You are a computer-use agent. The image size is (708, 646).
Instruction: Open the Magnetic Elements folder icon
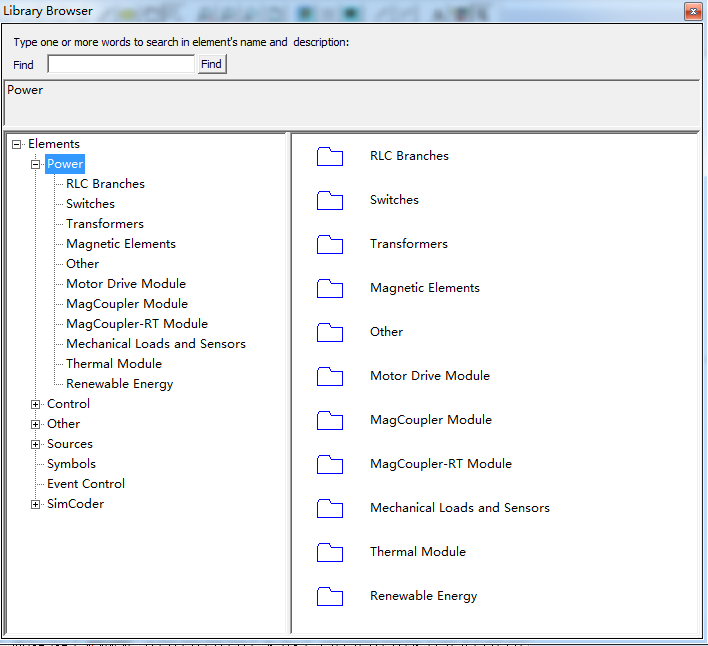pos(330,288)
